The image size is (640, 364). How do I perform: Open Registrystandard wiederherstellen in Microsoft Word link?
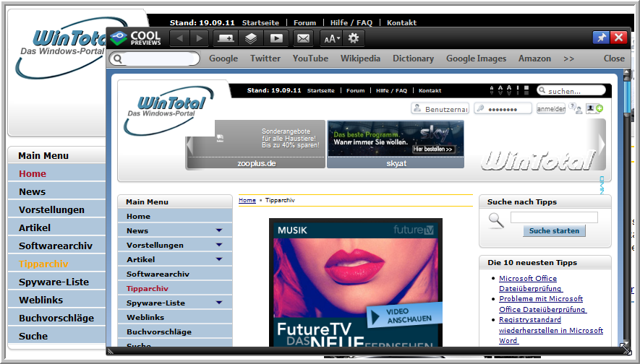point(551,330)
